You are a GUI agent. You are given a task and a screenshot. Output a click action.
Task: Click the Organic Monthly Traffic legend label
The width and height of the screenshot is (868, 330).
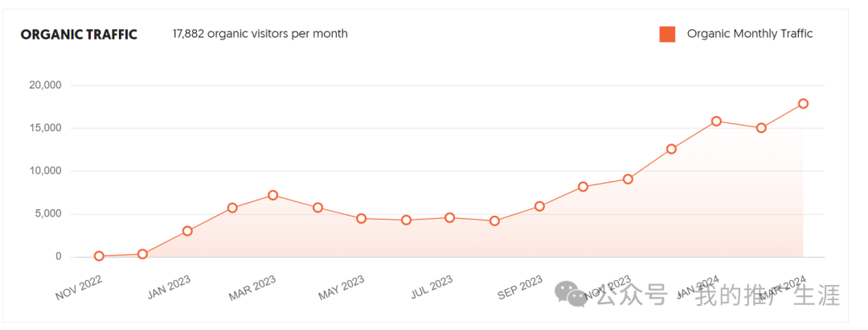pos(750,34)
